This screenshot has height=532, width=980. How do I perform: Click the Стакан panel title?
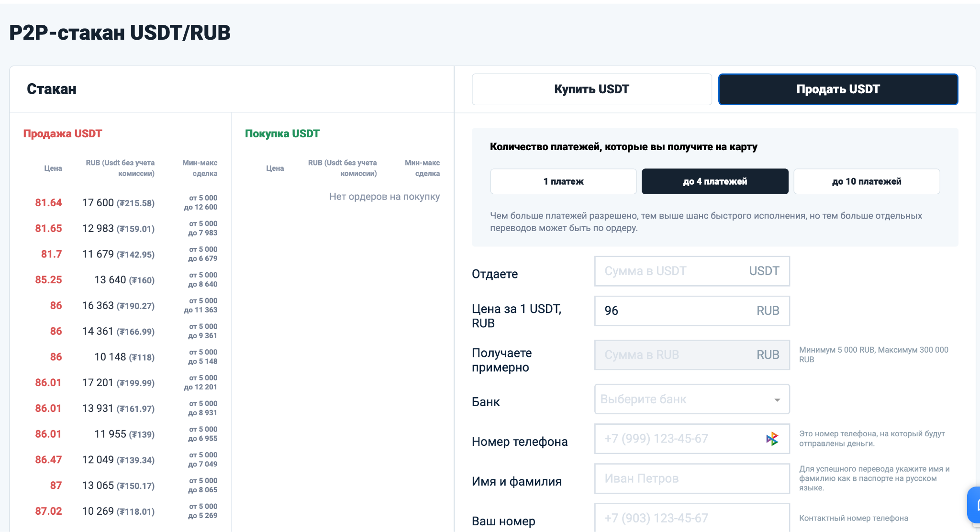(52, 89)
